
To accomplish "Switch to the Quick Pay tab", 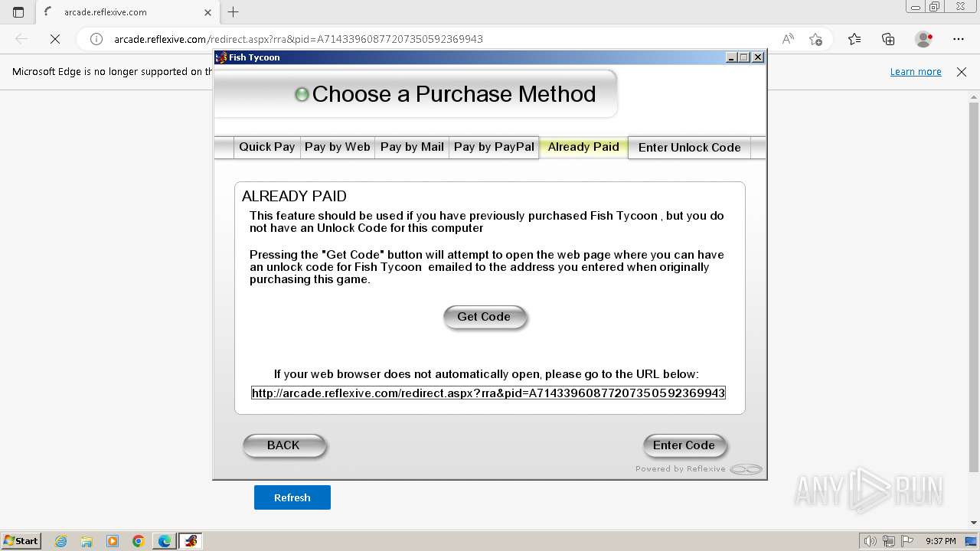I will point(266,147).
